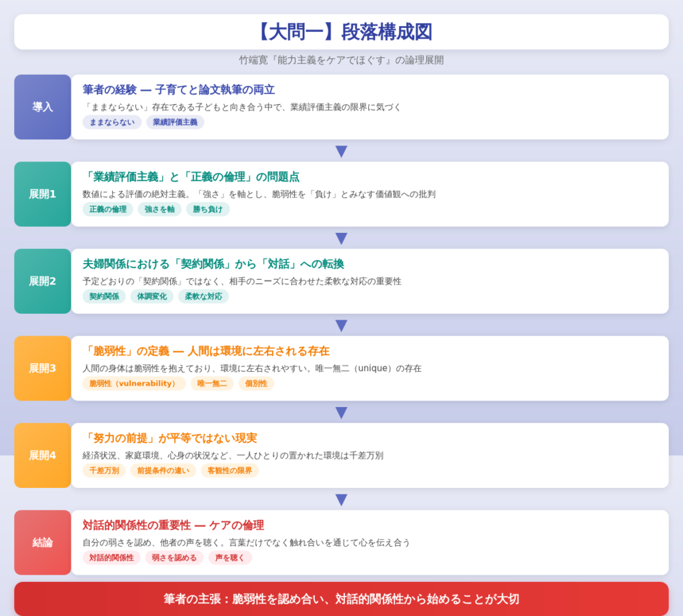Select the orange 展開3 stage label
This screenshot has width=683, height=616.
(x=43, y=368)
